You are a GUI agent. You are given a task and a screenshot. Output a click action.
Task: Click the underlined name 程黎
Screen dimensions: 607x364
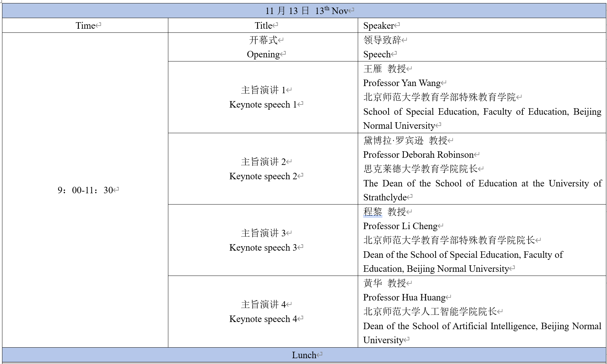click(x=372, y=212)
